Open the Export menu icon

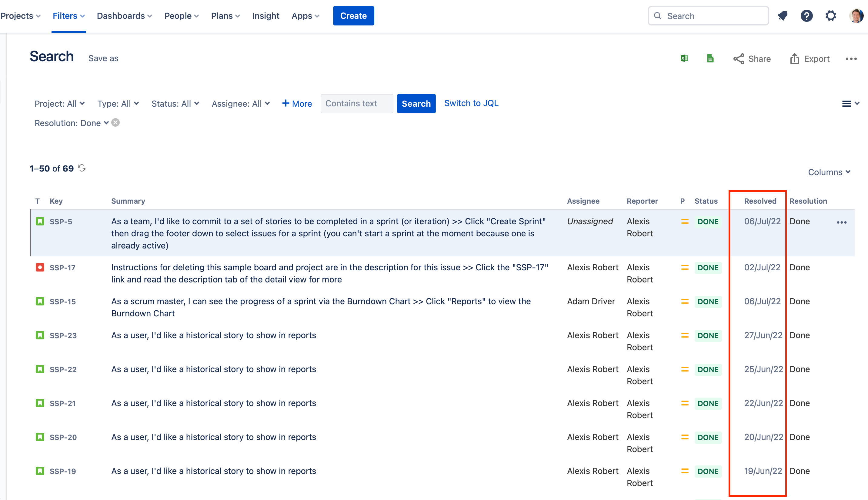(x=794, y=59)
